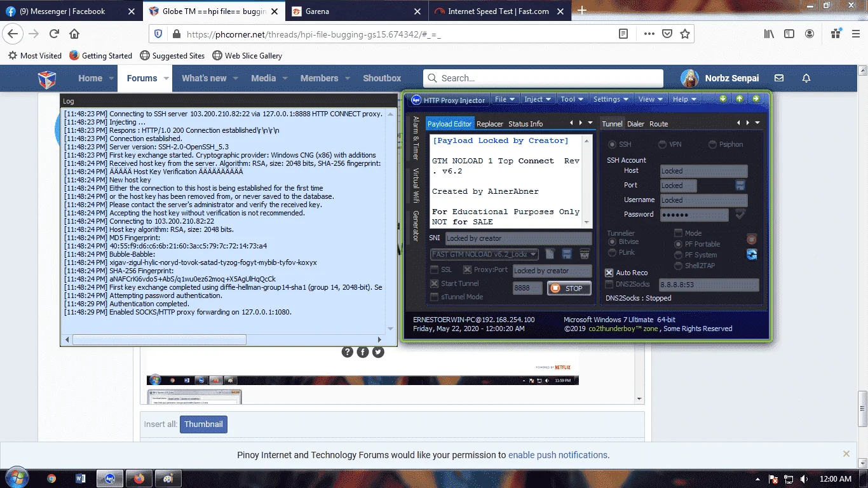Viewport: 868px width, 488px height.
Task: Open the Help dropdown menu
Action: (684, 99)
